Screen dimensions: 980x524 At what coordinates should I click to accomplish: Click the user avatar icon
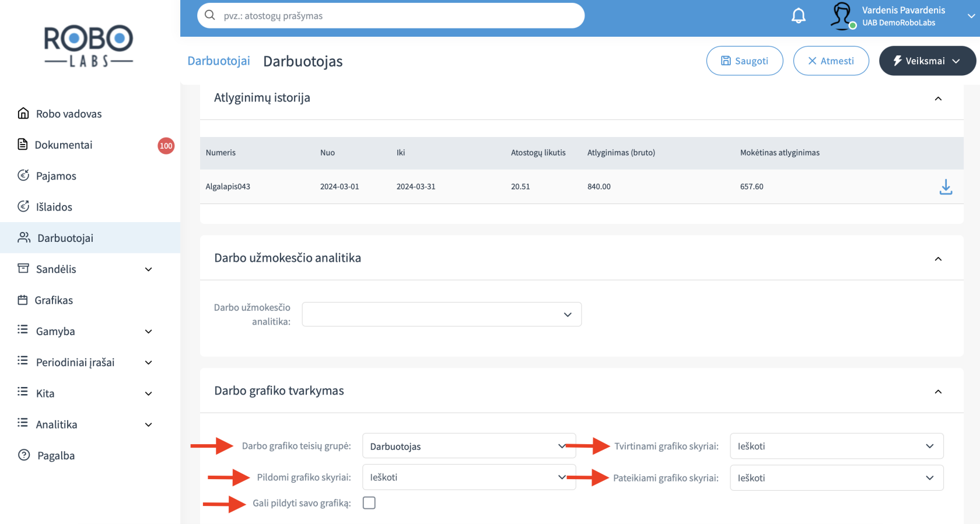tap(842, 16)
